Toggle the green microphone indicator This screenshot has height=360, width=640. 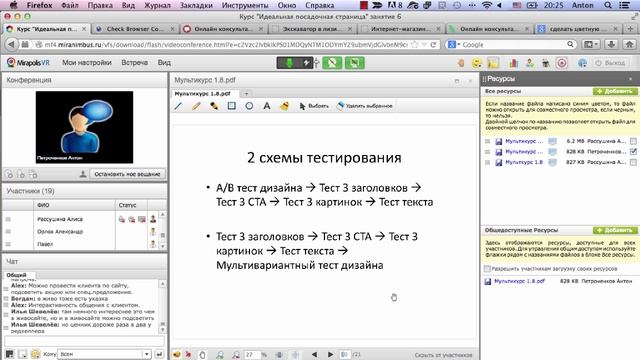click(289, 63)
